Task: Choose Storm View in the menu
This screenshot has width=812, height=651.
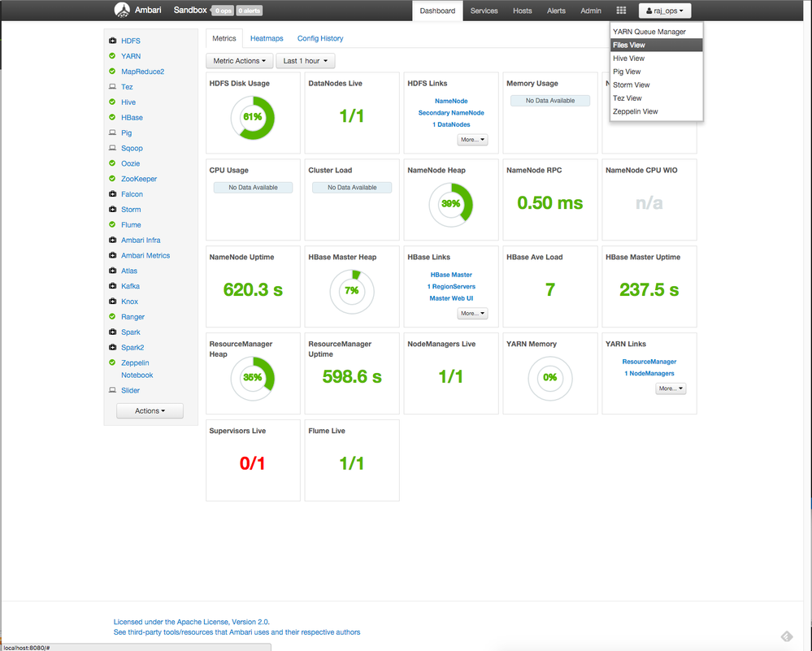Action: tap(657, 85)
